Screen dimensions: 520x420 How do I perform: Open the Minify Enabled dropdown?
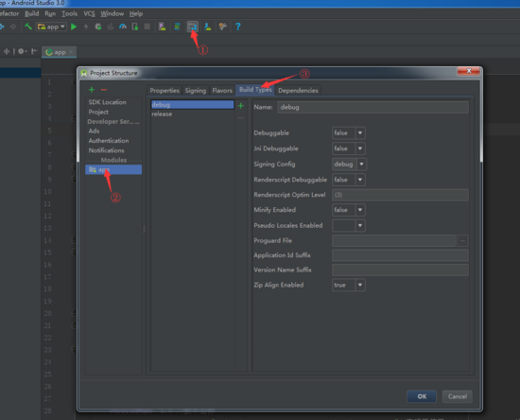(349, 210)
